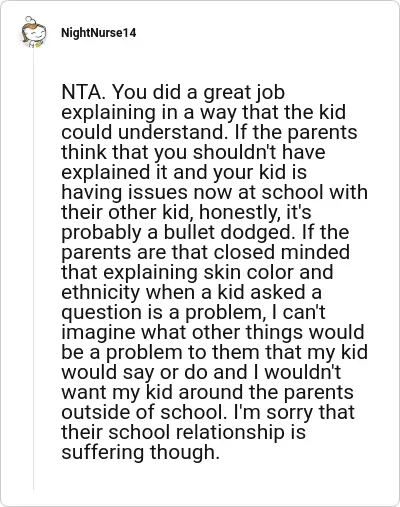Click the phrase 'outside of school.' in comment
This screenshot has width=400, height=507.
pos(144,412)
